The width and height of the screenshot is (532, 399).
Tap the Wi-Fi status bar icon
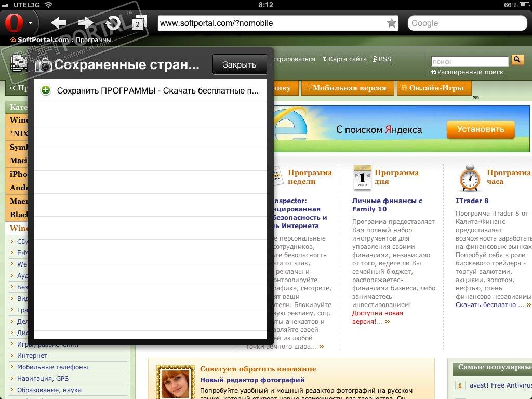pos(48,5)
